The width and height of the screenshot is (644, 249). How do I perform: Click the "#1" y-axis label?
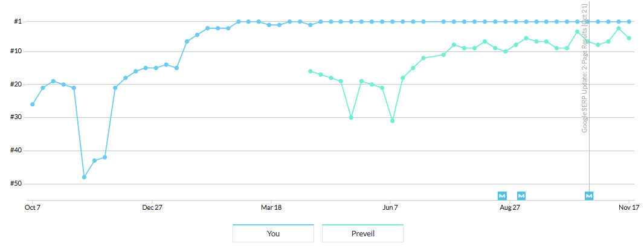pyautogui.click(x=18, y=22)
